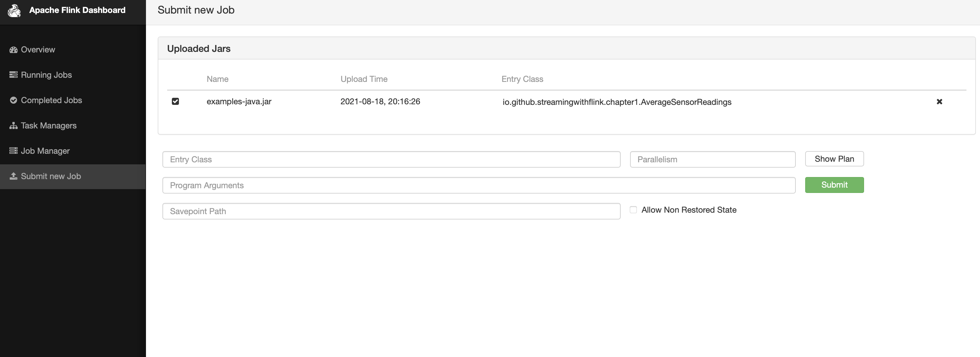This screenshot has height=357, width=980.
Task: Open the Completed Jobs section
Action: (x=51, y=100)
